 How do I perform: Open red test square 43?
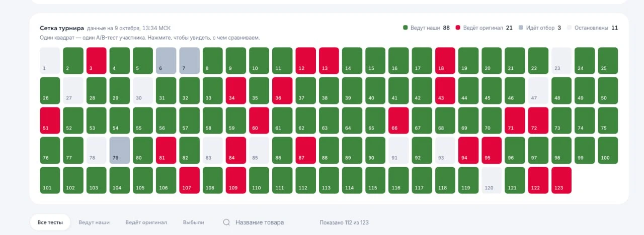tap(445, 90)
